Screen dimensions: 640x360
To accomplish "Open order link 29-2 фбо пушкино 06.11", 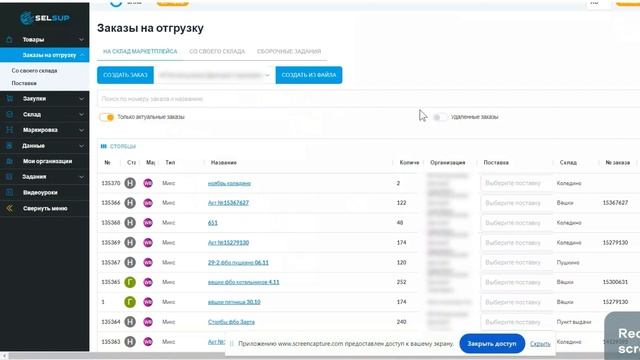I will tap(238, 262).
